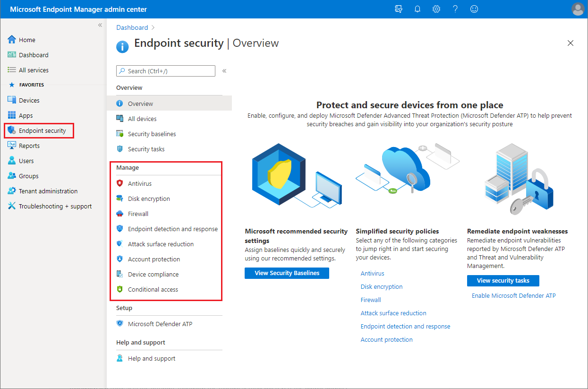Follow the Antivirus link under Simplified security policies

point(373,273)
